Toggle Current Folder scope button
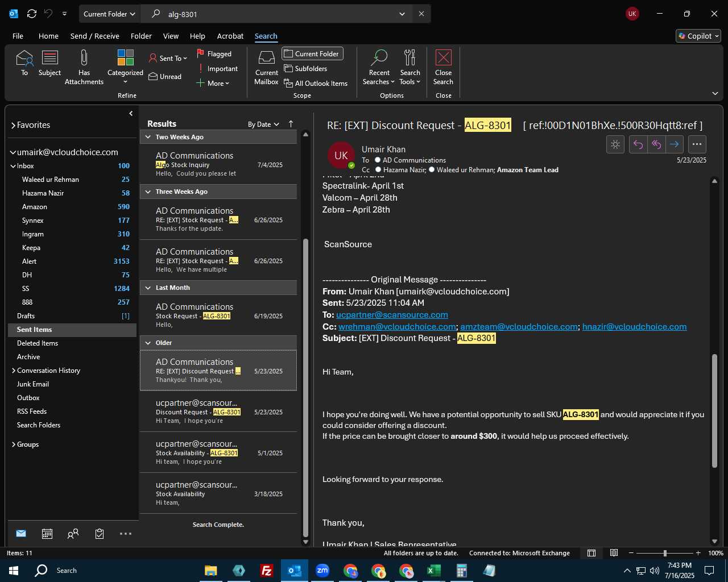This screenshot has height=582, width=728. pos(312,53)
